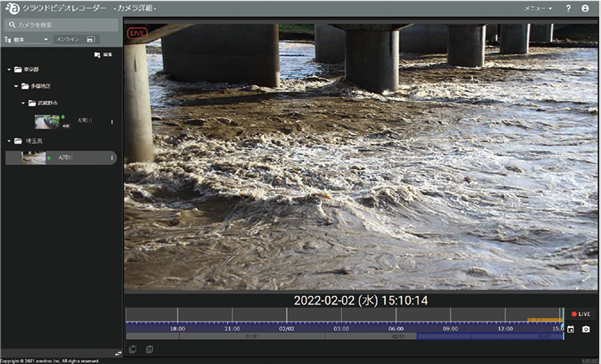
Task: Click the カメラを検索 search field
Action: click(x=61, y=25)
